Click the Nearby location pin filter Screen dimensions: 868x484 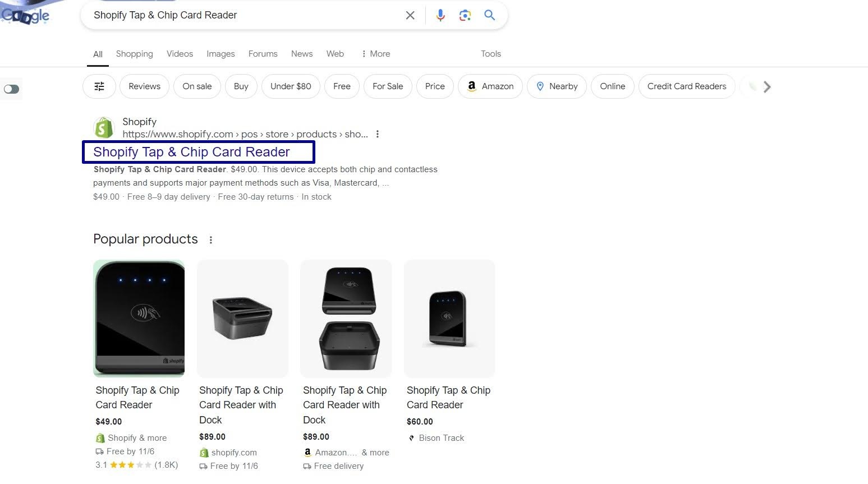(557, 86)
